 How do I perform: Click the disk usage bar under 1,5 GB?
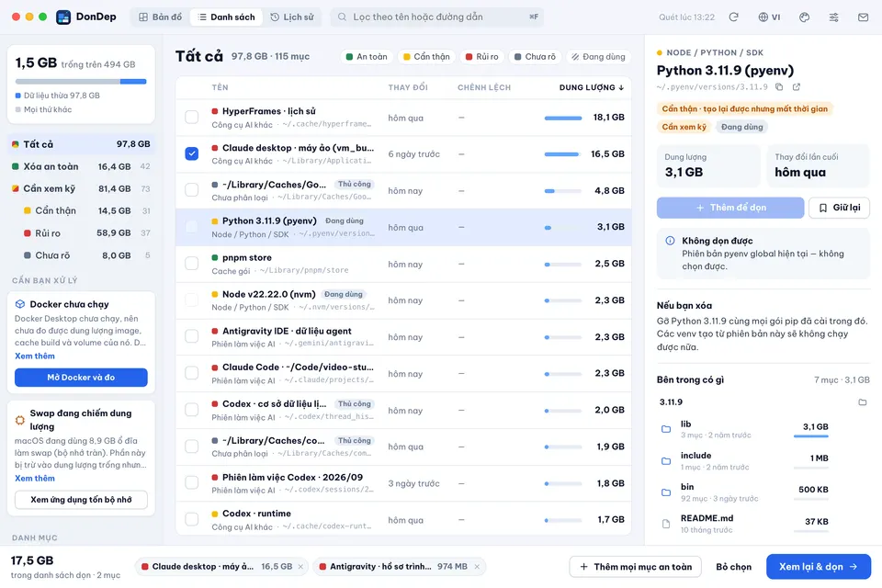81,82
